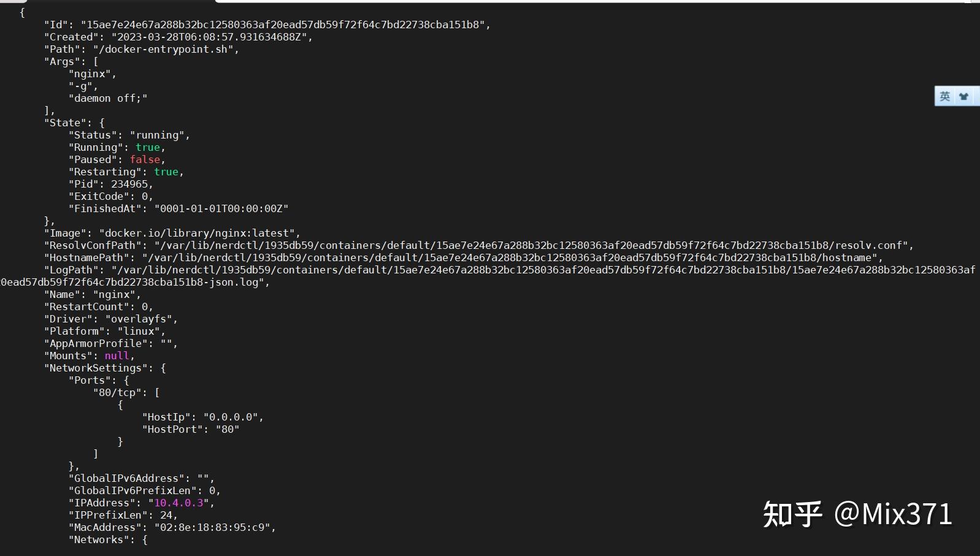980x556 pixels.
Task: Click the HostIp value "0.0.0.0"
Action: [x=231, y=417]
